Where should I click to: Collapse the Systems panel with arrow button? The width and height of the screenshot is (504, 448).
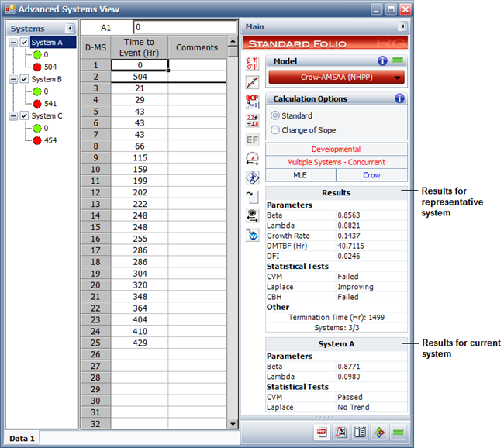[x=68, y=29]
